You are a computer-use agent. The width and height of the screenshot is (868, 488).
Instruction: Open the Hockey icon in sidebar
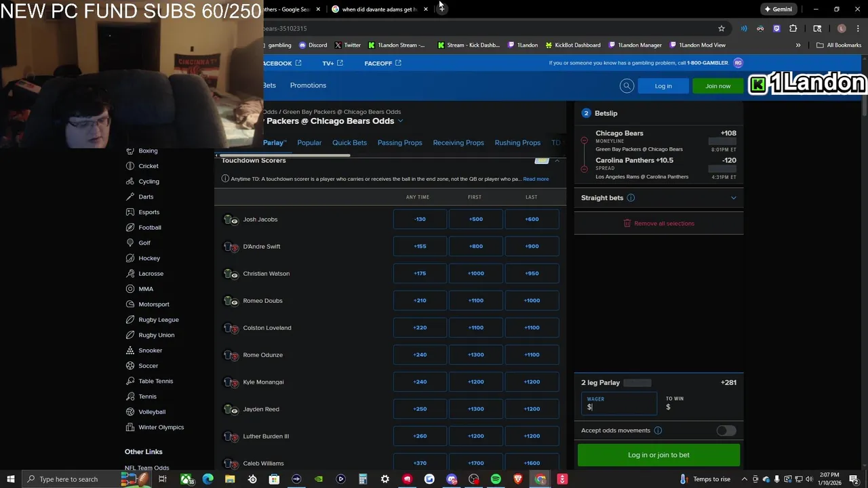[130, 258]
